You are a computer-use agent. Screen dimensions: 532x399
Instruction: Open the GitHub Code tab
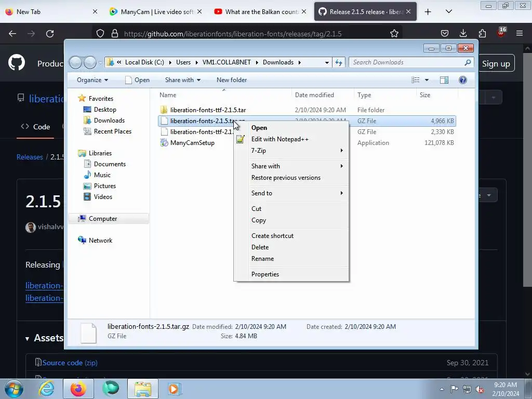pos(35,127)
